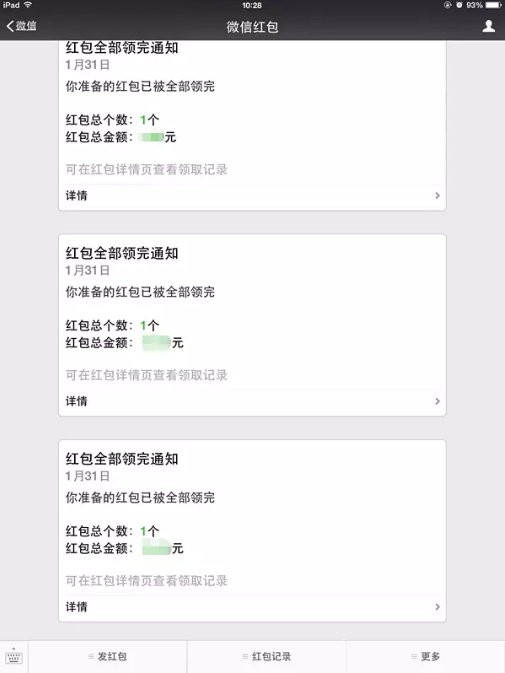Open the 更多 menu
505x673 pixels.
(x=425, y=657)
